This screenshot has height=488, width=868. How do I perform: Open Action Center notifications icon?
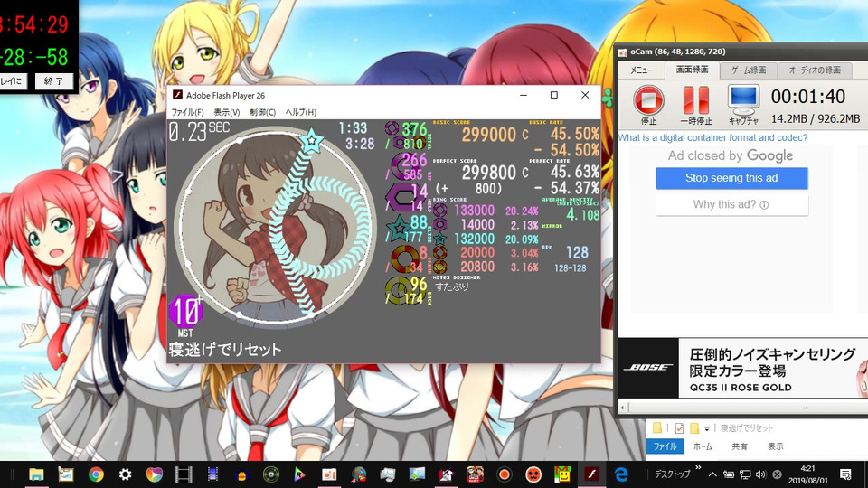(845, 474)
